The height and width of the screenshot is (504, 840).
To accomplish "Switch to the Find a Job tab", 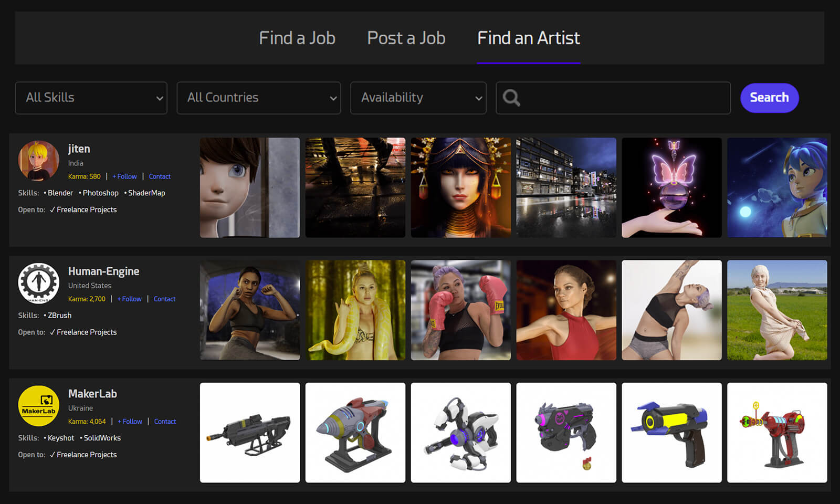I will pyautogui.click(x=297, y=38).
